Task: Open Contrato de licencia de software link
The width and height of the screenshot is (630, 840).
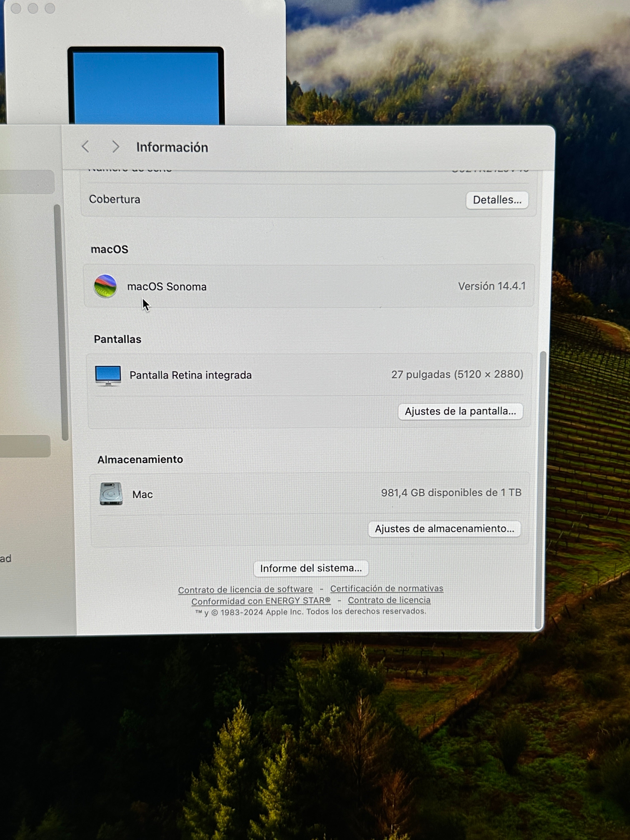Action: [245, 589]
